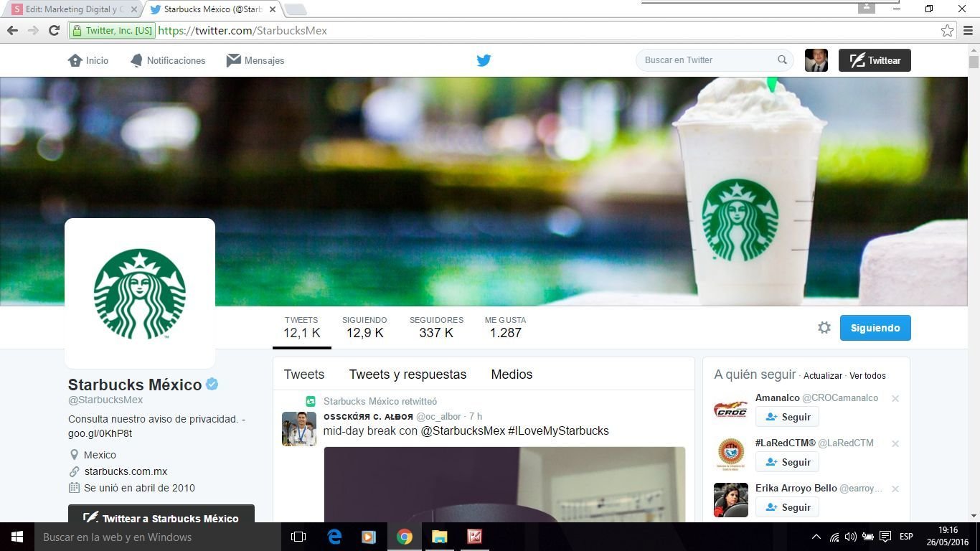Click Twittear a Starbucks México button
The image size is (980, 551).
161,514
